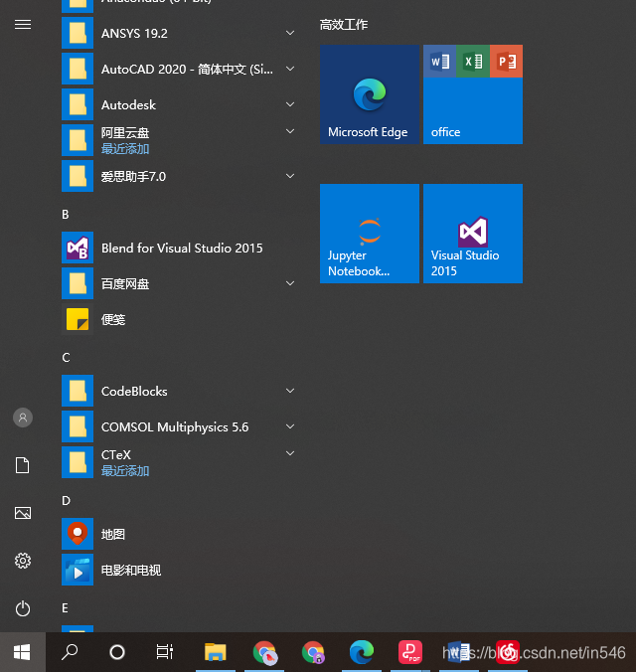Open Word icon in office tile folder
636x672 pixels.
(x=439, y=62)
